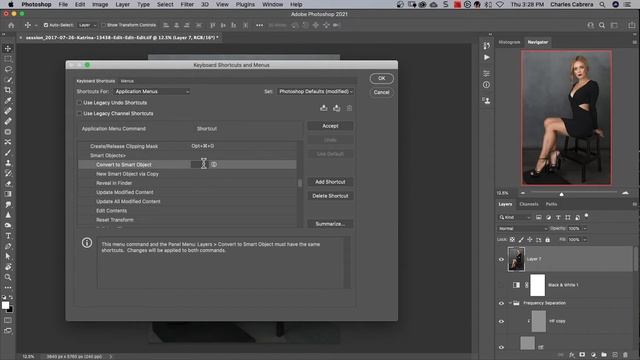Click the Summarize button
This screenshot has height=360, width=640.
tap(330, 224)
